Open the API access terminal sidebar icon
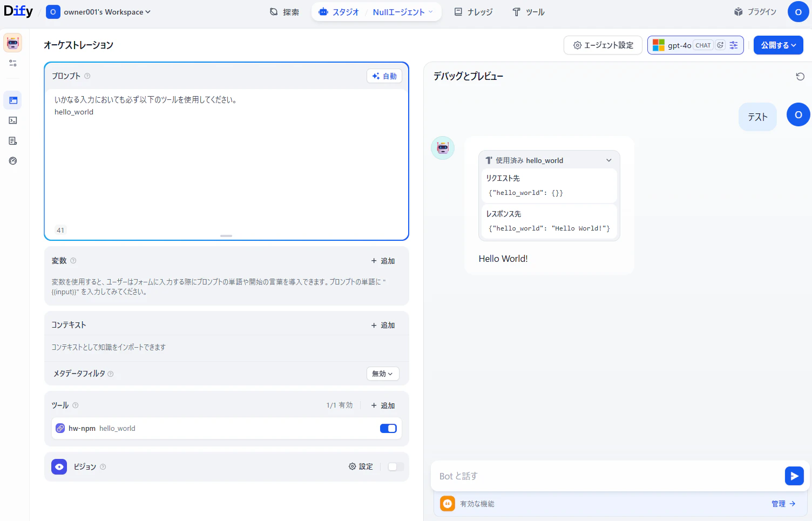 [x=13, y=120]
